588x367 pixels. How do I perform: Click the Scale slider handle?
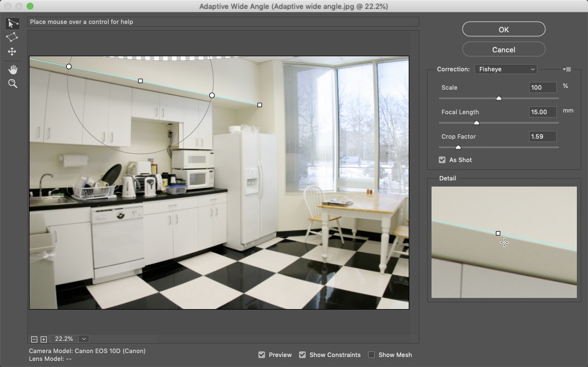(499, 98)
